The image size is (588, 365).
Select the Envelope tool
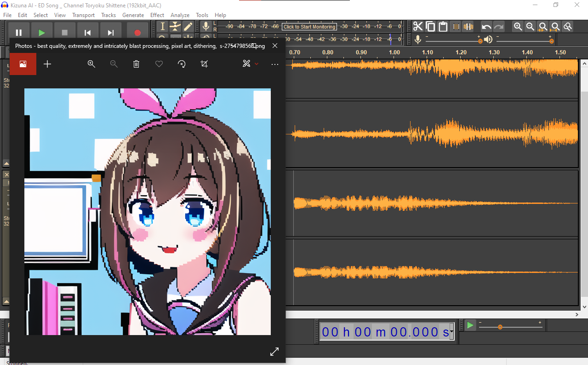(x=175, y=26)
